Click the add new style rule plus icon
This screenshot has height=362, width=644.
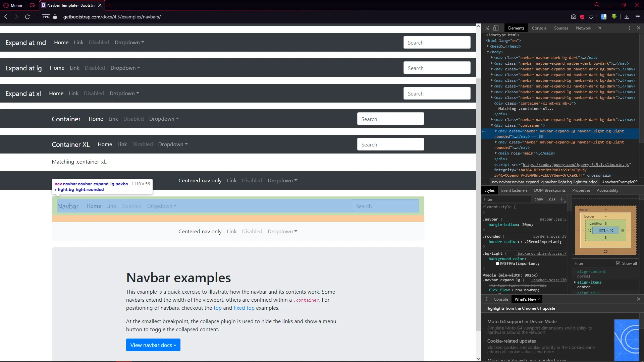562,199
